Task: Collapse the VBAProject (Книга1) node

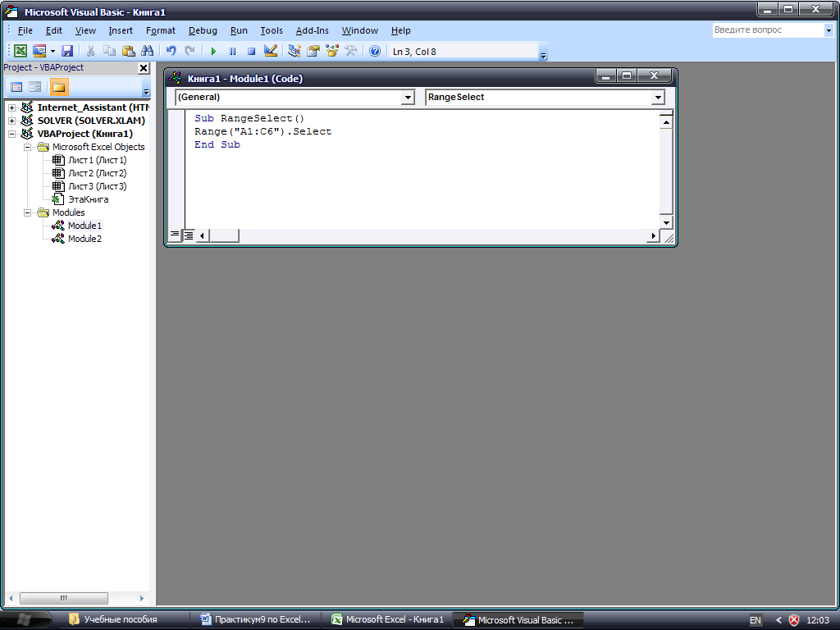Action: click(x=11, y=134)
